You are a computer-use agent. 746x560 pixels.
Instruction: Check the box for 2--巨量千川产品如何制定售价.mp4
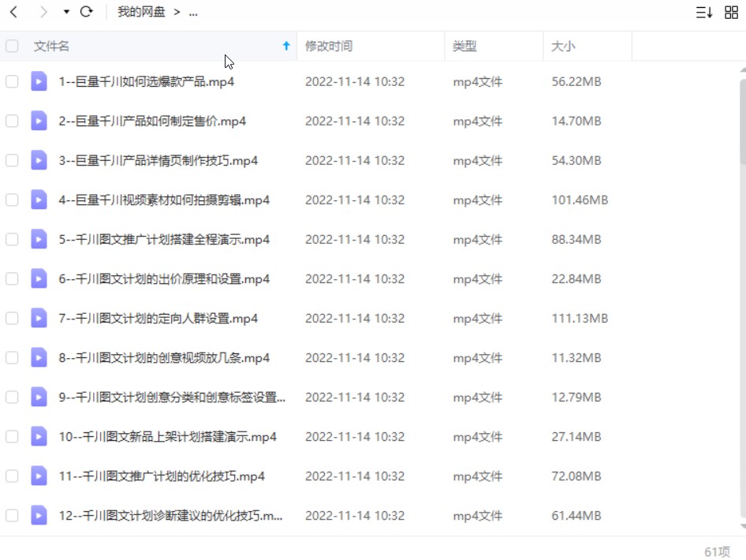pos(12,121)
